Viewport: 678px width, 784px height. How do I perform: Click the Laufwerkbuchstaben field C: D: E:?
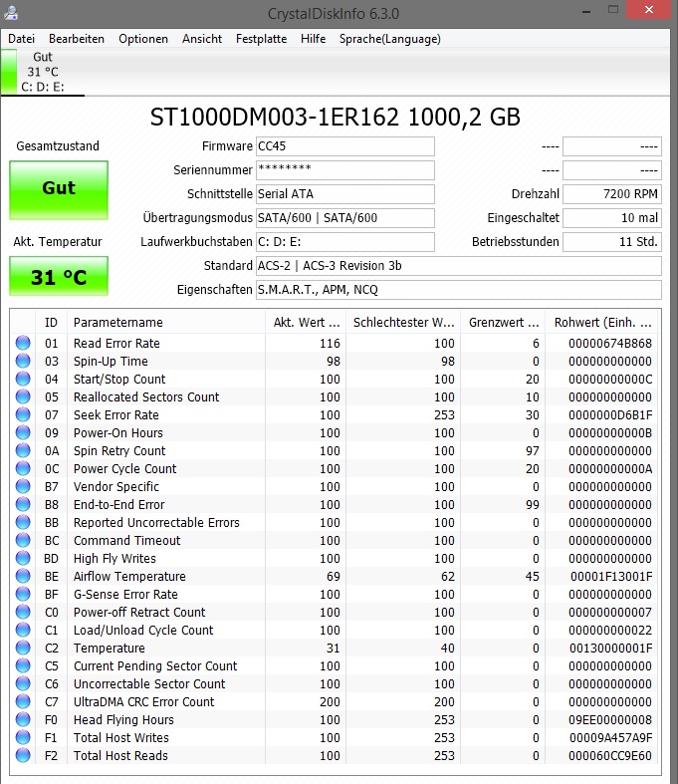345,242
